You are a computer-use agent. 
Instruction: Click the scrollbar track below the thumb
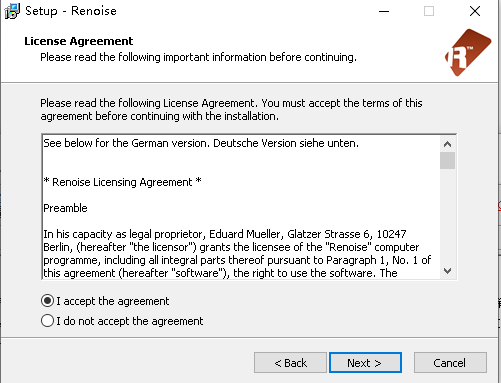[447, 216]
